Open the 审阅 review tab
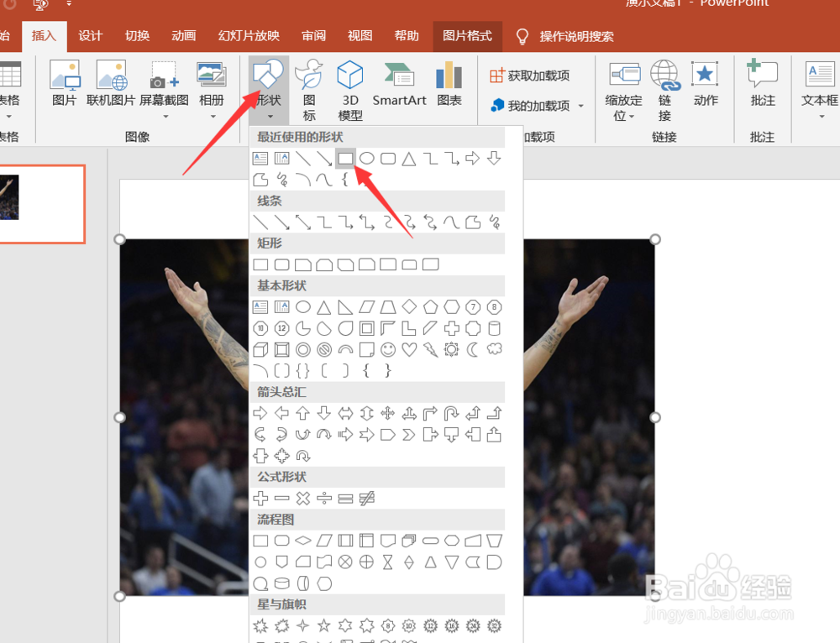The width and height of the screenshot is (840, 643). 313,36
